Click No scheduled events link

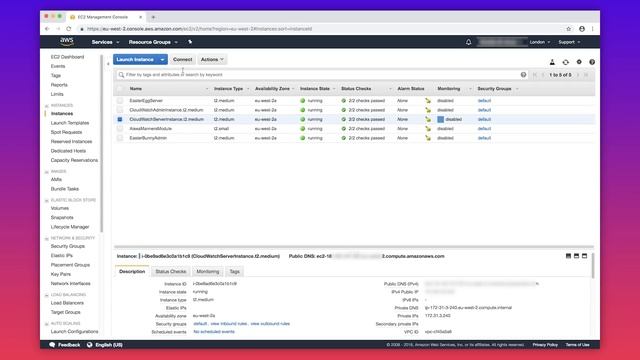214,332
